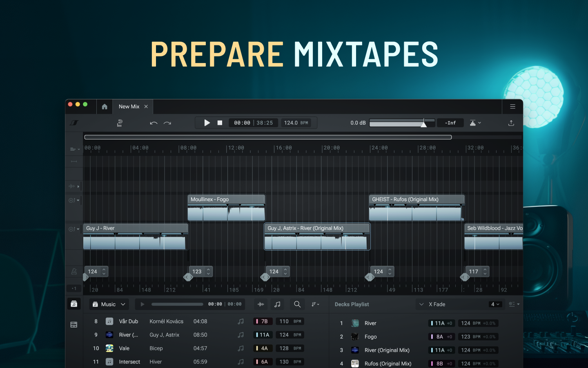
Task: Click the grid/table view icon in the left sidebar
Action: 74,324
